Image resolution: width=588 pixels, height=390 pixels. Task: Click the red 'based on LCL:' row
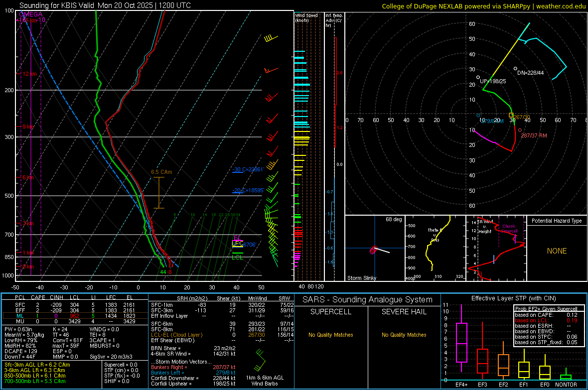click(546, 321)
